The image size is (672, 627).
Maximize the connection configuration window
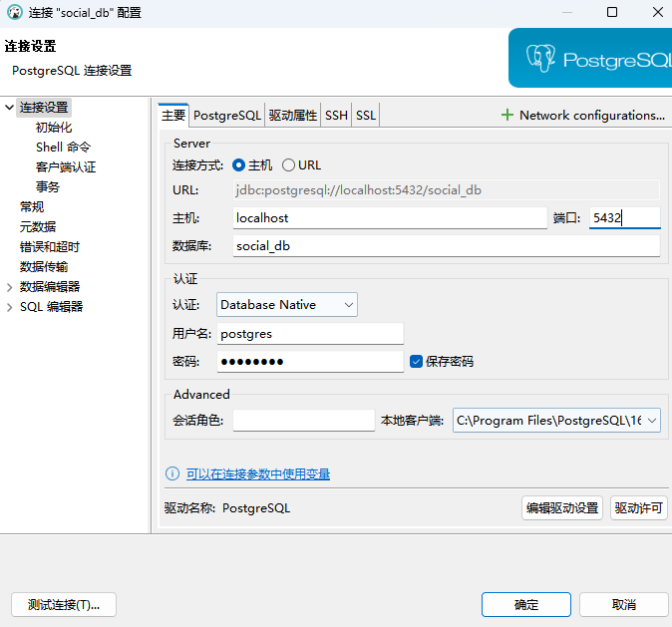pos(612,12)
